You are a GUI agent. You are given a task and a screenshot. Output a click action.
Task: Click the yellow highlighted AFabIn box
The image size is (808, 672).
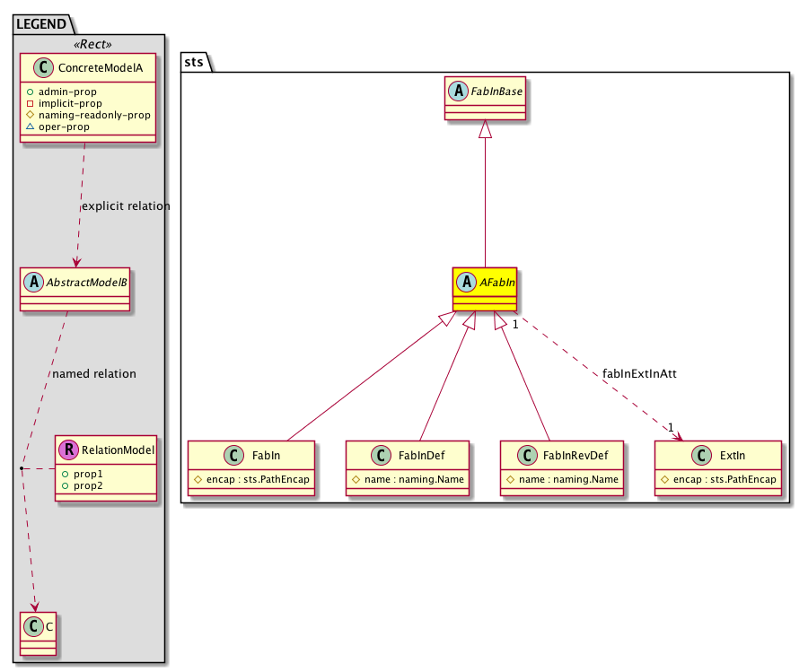pos(485,289)
